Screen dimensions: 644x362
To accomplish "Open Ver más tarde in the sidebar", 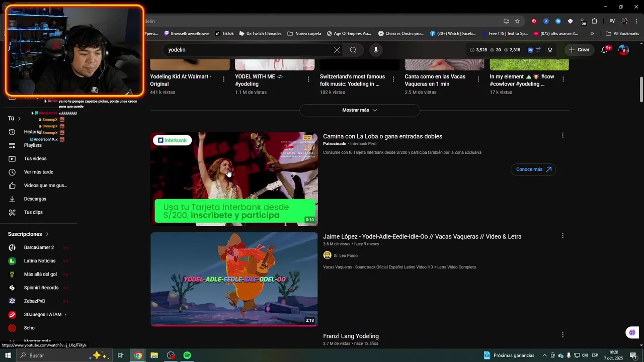I will point(38,172).
